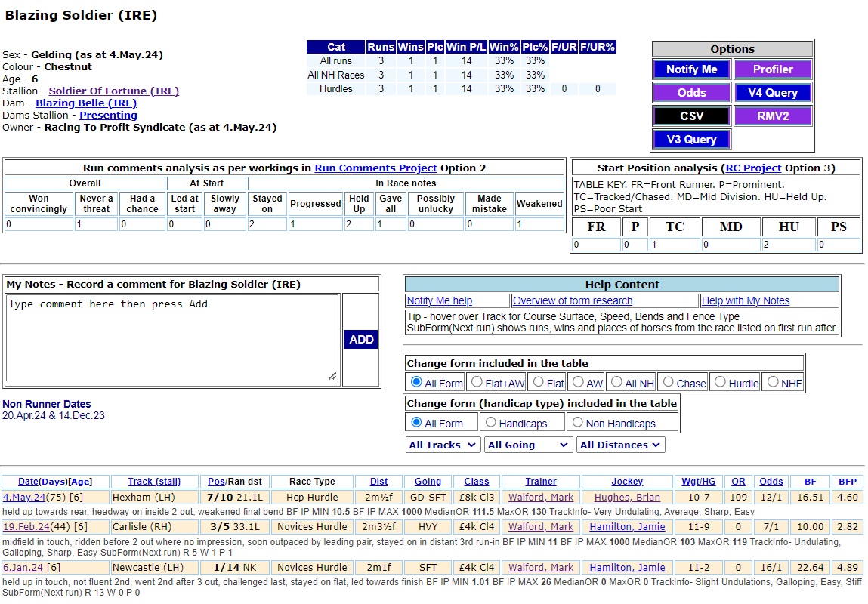The height and width of the screenshot is (604, 868).
Task: Open the Profiler option
Action: 773,69
